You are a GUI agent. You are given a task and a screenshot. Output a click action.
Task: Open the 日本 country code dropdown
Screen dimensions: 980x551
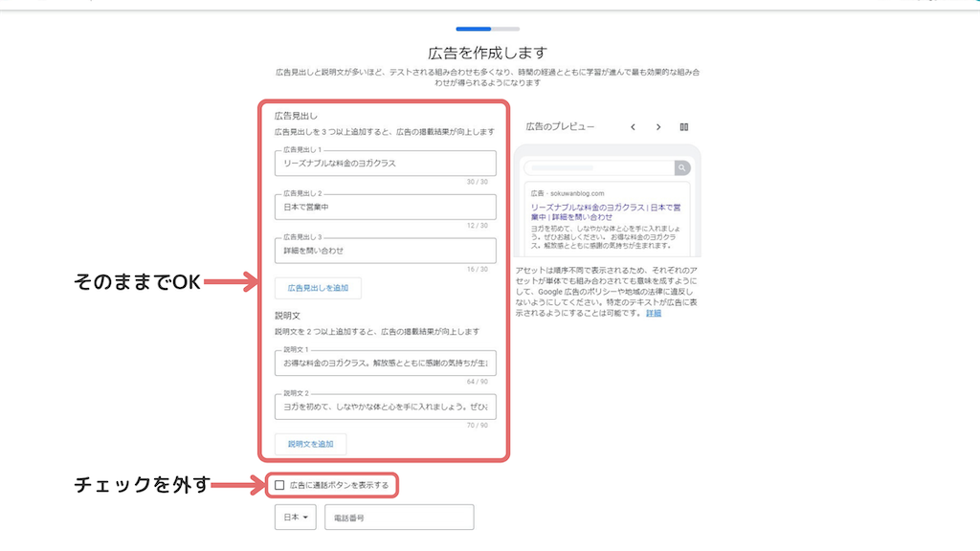pyautogui.click(x=296, y=518)
